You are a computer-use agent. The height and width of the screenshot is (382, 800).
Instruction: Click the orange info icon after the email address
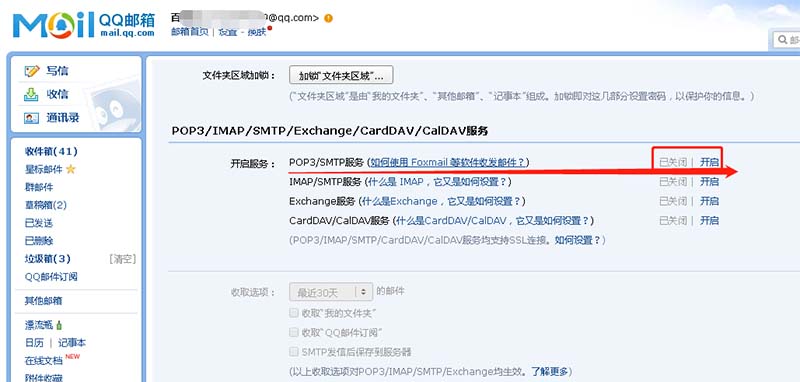328,18
